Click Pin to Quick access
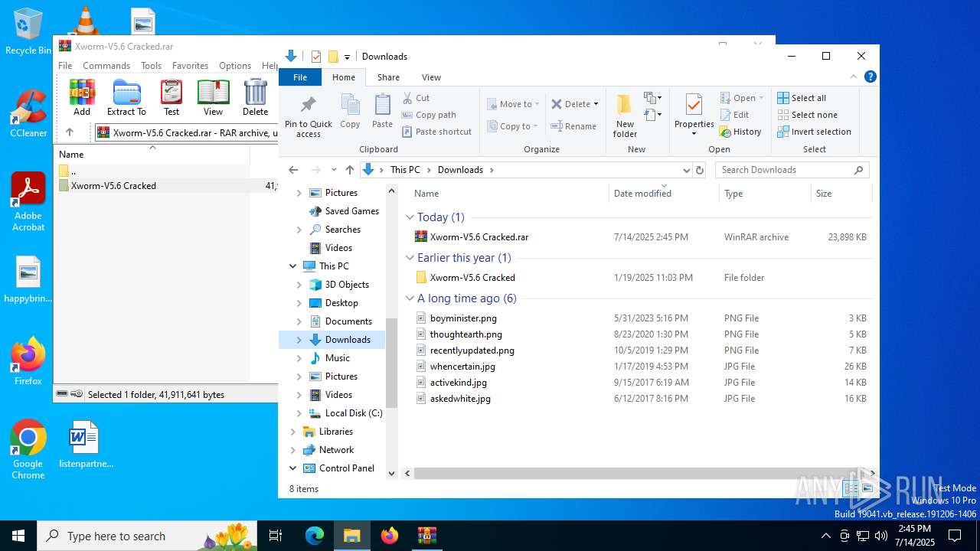980x551 pixels. click(309, 116)
